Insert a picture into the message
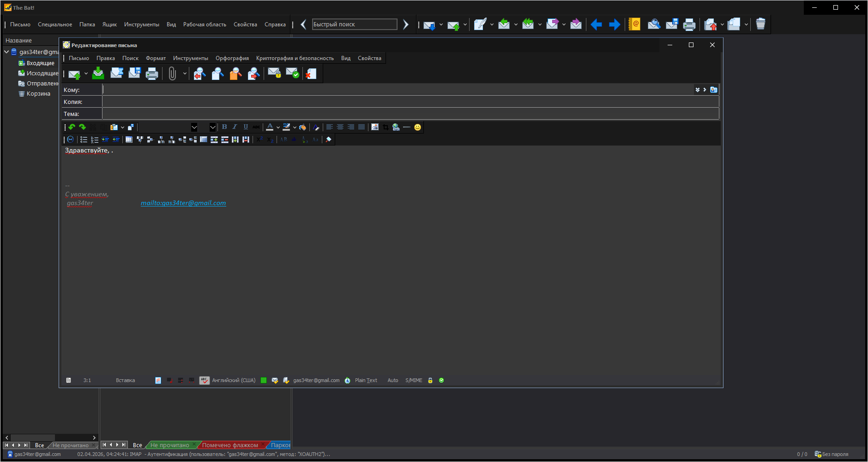Screen dimensions: 868x462 pyautogui.click(x=375, y=127)
